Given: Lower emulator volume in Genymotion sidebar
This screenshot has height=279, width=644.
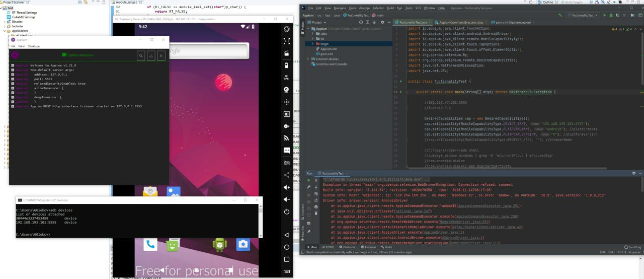Looking at the screenshot, I should [286, 199].
